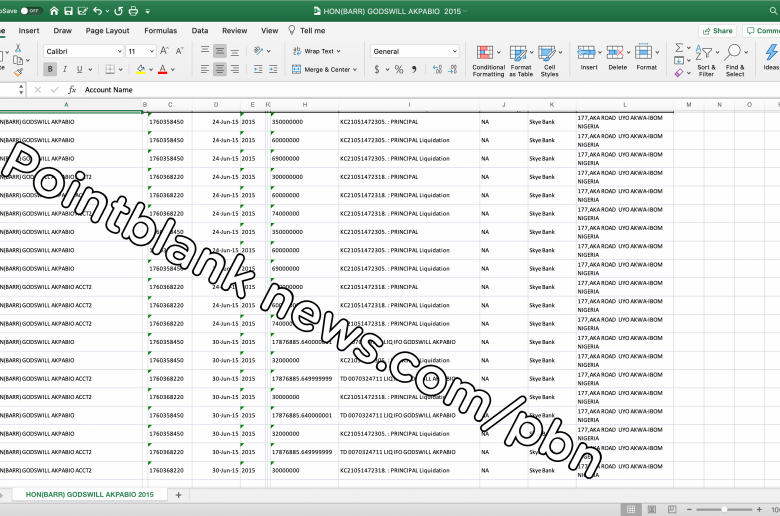Increase the indent
This screenshot has height=516, width=780.
click(273, 69)
